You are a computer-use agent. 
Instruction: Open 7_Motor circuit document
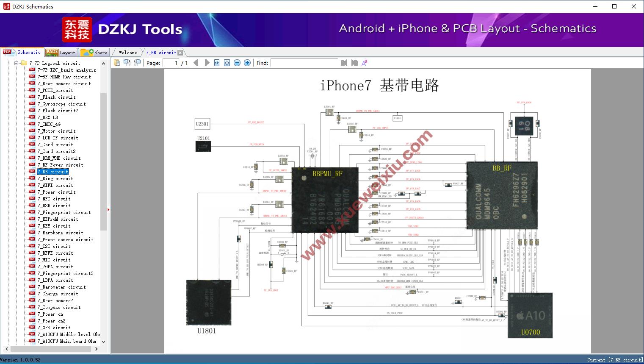(57, 131)
